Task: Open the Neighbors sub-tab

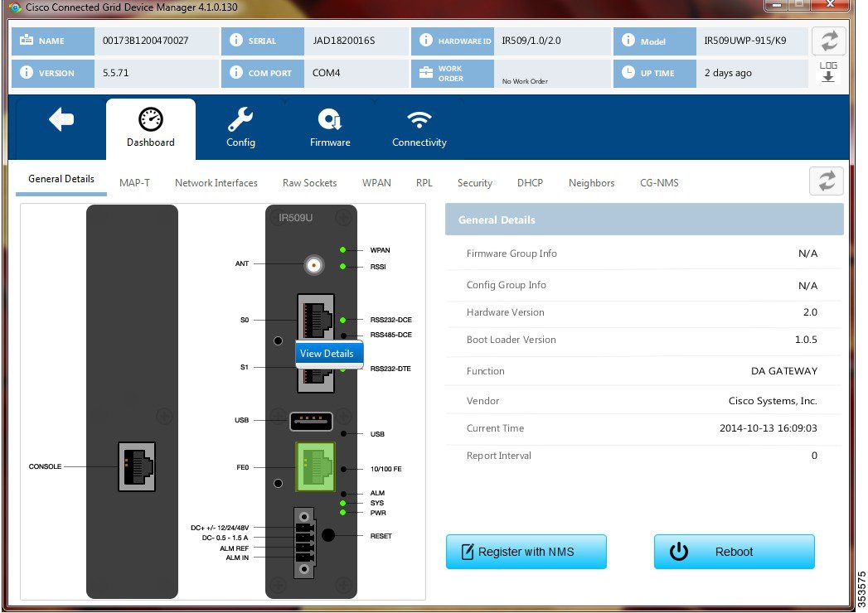Action: pyautogui.click(x=591, y=183)
